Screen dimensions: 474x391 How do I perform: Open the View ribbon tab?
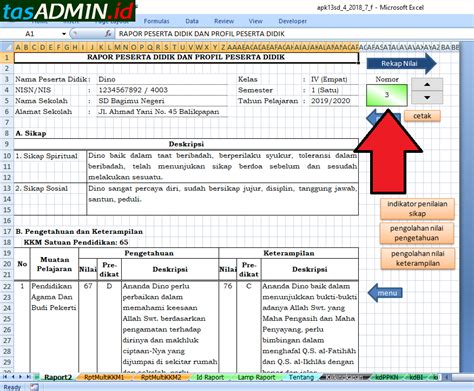coord(255,21)
